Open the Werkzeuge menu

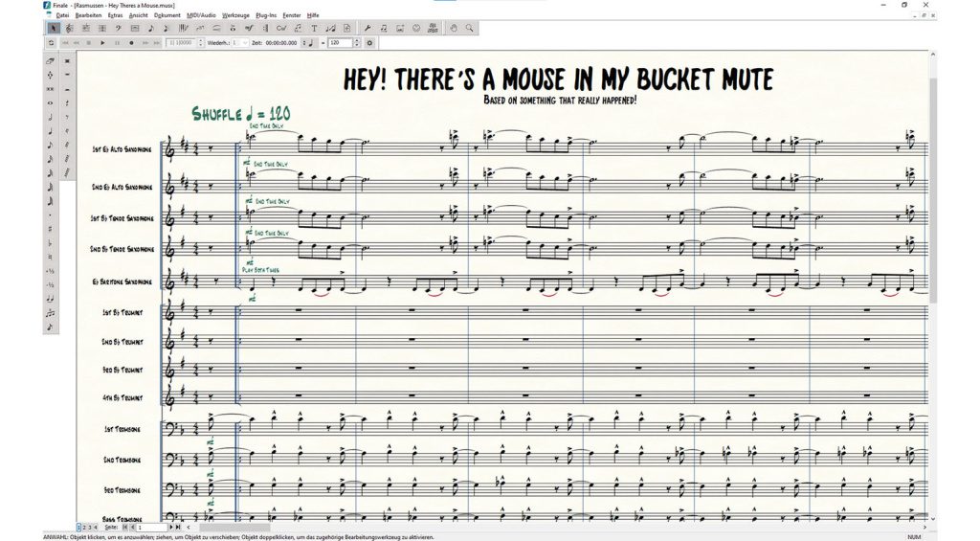pyautogui.click(x=235, y=15)
